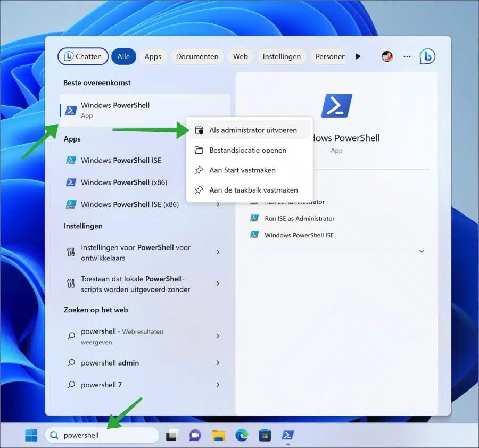
Task: Switch to the Web filter tab
Action: click(x=241, y=56)
